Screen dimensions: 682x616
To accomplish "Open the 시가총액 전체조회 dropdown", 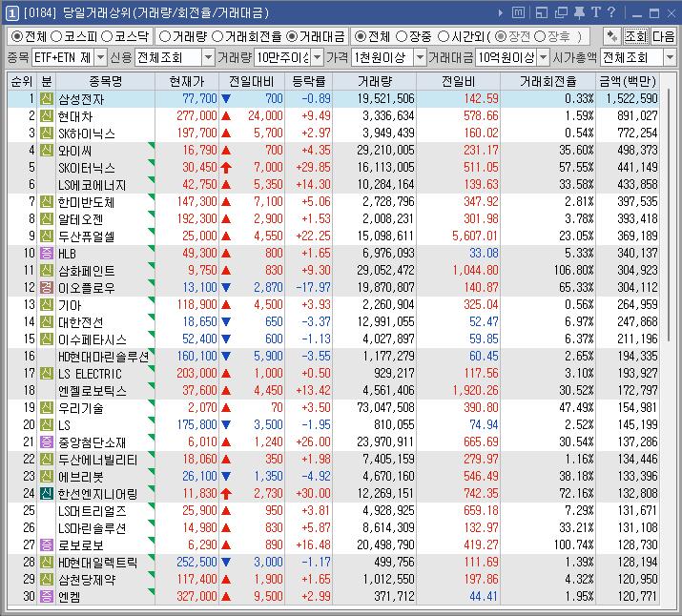I will click(x=670, y=57).
